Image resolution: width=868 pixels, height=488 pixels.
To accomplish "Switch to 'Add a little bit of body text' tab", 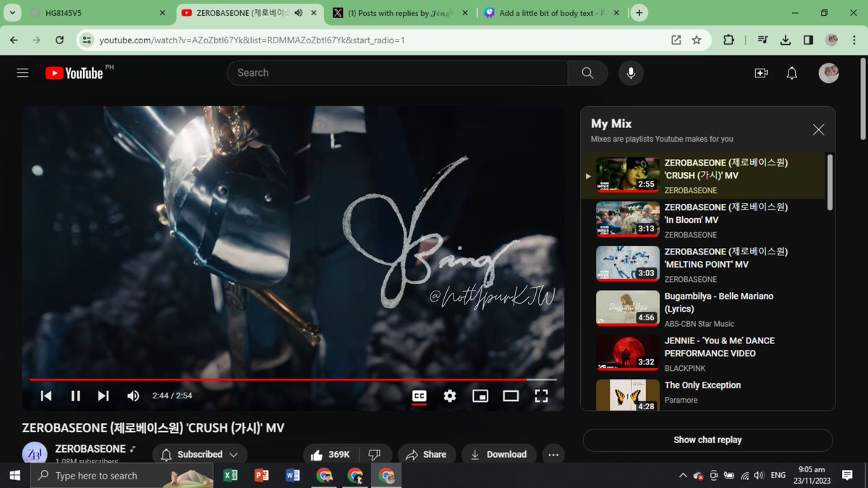I will click(x=551, y=13).
